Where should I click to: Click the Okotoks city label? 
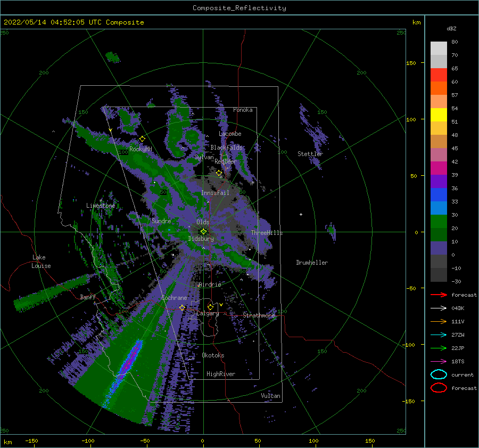[213, 355]
